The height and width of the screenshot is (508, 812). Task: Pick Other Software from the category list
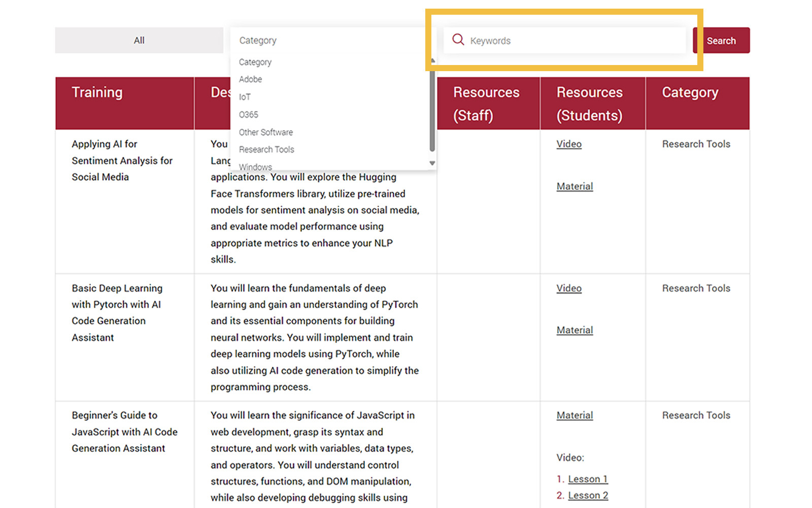[x=265, y=132]
